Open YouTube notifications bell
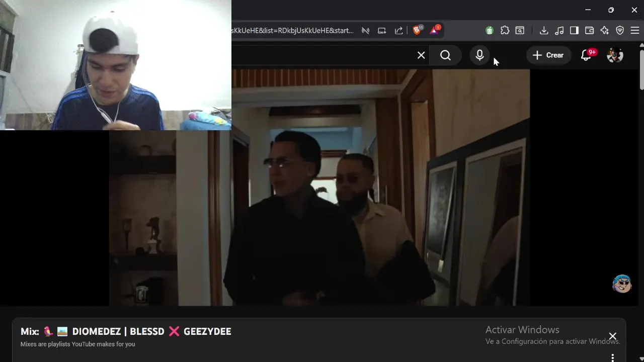Screen dimensions: 644x362 586,55
